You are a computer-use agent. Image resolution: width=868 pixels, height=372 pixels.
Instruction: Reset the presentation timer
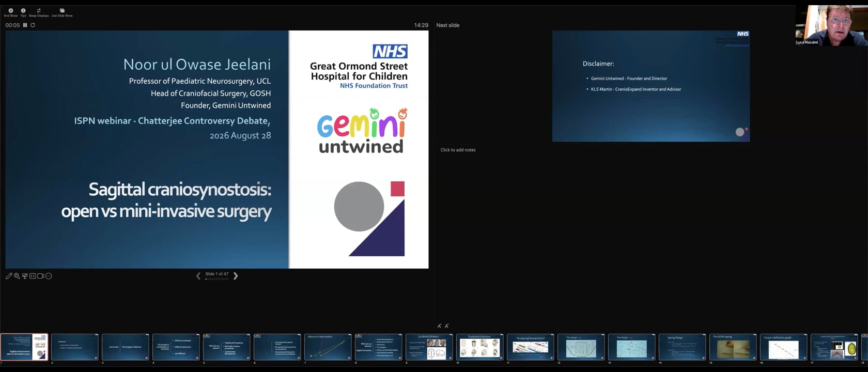tap(33, 25)
